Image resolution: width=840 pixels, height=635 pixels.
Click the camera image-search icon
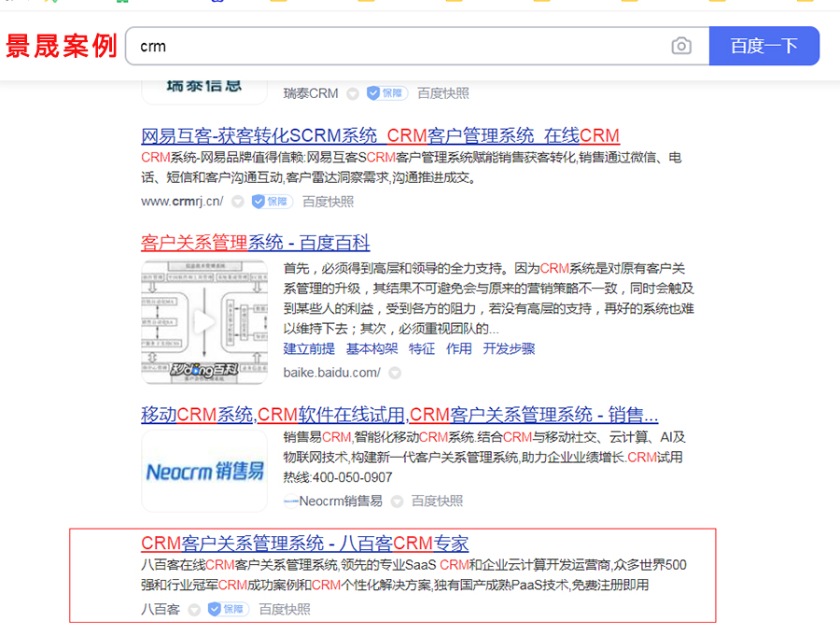(681, 46)
